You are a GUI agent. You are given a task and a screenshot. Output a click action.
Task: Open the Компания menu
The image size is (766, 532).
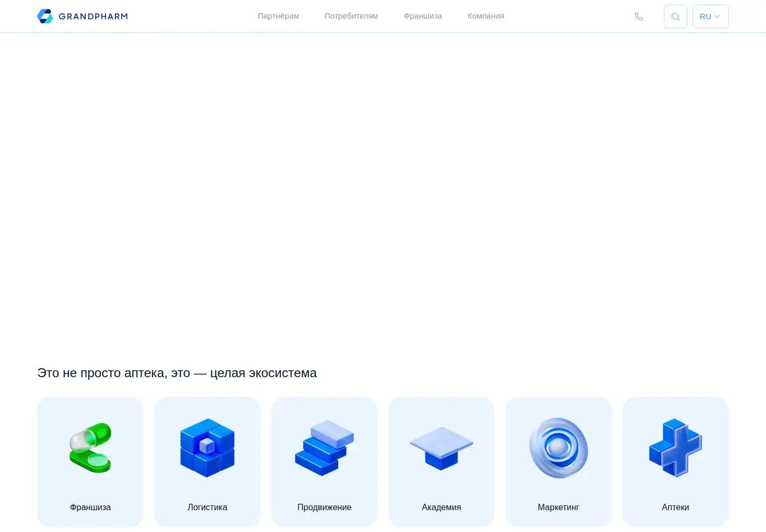coord(486,16)
